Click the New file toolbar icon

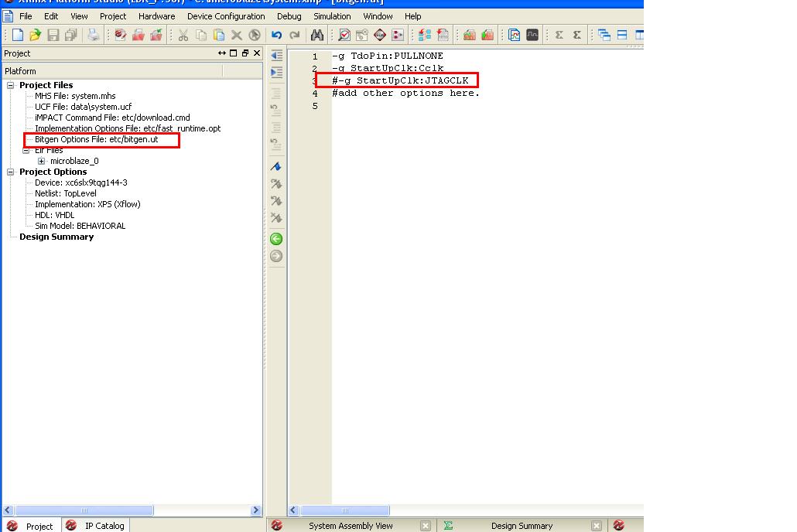(x=18, y=35)
